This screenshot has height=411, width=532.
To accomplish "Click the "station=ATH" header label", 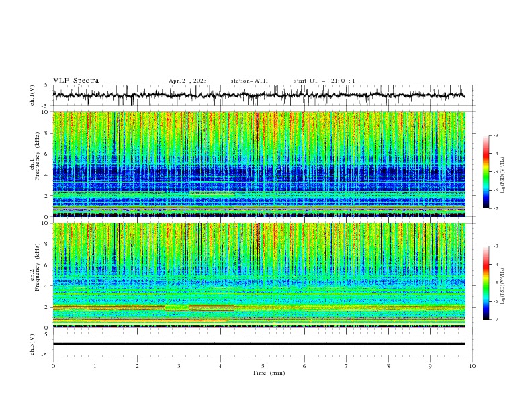I will [249, 81].
